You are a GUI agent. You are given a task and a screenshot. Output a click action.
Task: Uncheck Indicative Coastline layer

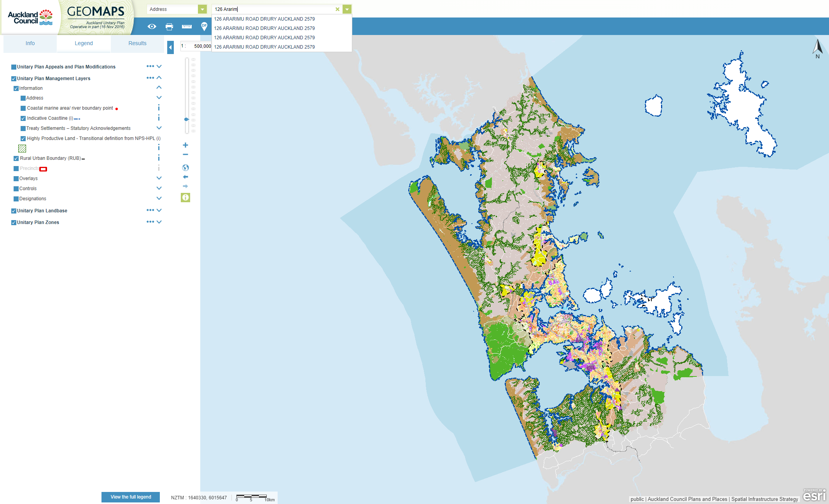(23, 118)
